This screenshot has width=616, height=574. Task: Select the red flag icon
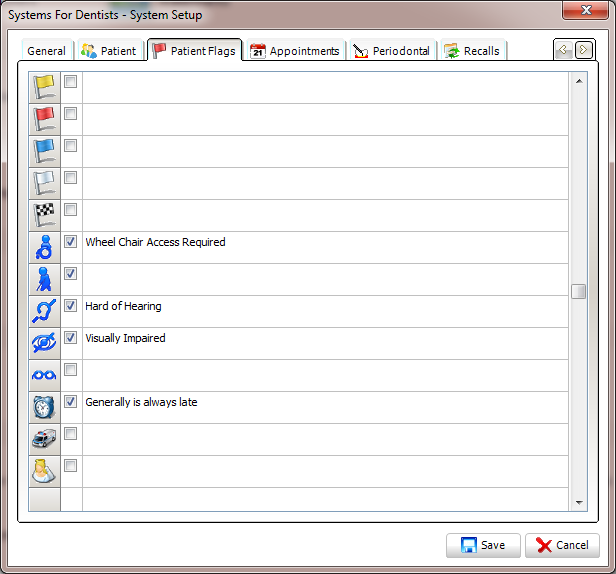(44, 119)
